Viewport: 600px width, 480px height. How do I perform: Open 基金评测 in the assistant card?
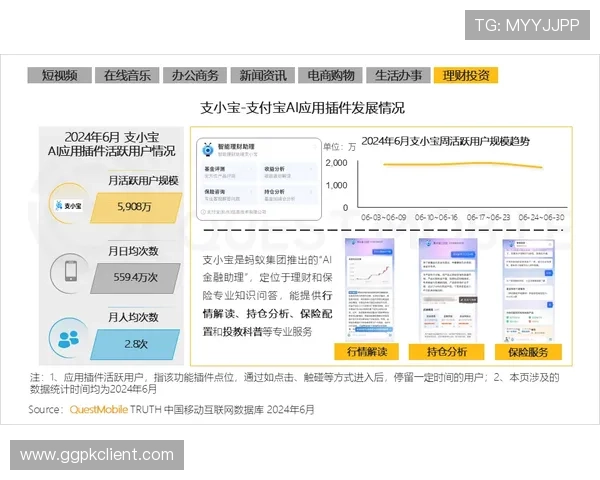pos(229,172)
